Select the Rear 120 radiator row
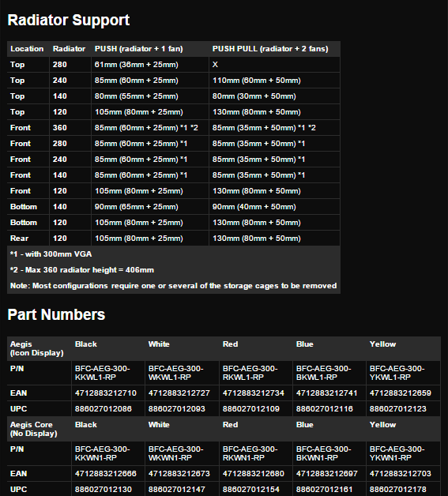Viewport: 448px width, 496px height. [173, 239]
